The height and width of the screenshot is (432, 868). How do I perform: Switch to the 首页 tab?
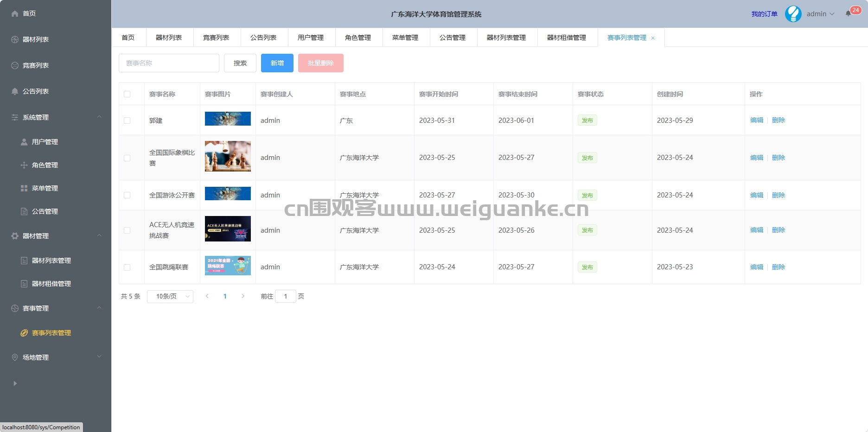128,38
